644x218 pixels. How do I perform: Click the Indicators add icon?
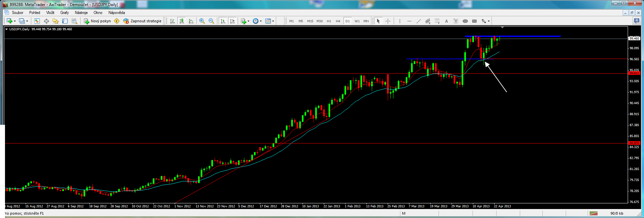[x=244, y=21]
